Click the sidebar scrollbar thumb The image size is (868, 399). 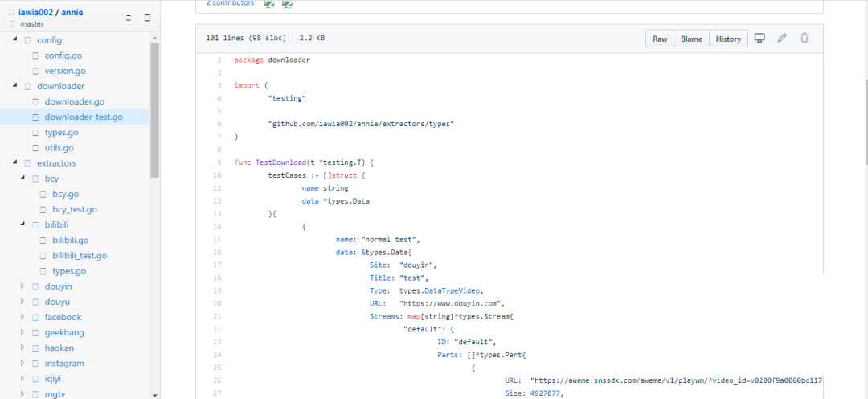click(154, 109)
